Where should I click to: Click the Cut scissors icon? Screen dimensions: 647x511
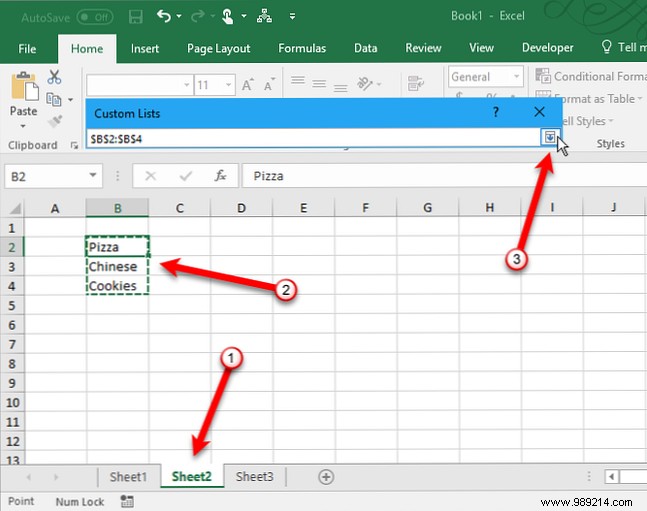(x=54, y=77)
